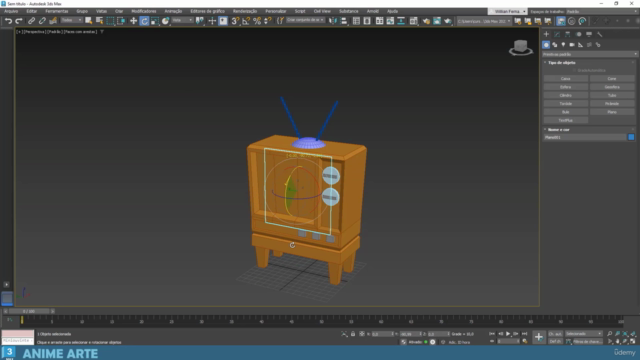Viewport: 640px width, 360px height.
Task: Activate the Select and Scale tool
Action: (x=155, y=21)
